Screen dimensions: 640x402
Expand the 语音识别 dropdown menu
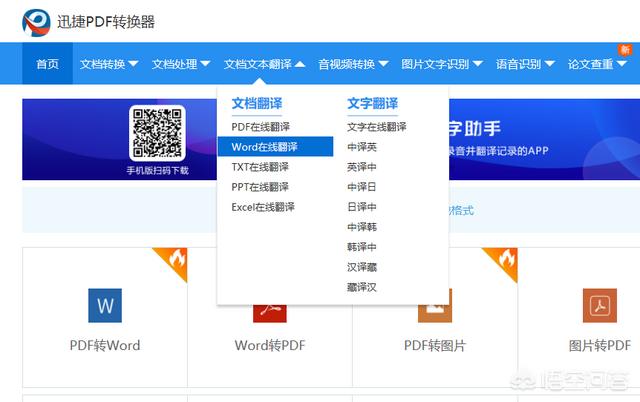pyautogui.click(x=525, y=64)
